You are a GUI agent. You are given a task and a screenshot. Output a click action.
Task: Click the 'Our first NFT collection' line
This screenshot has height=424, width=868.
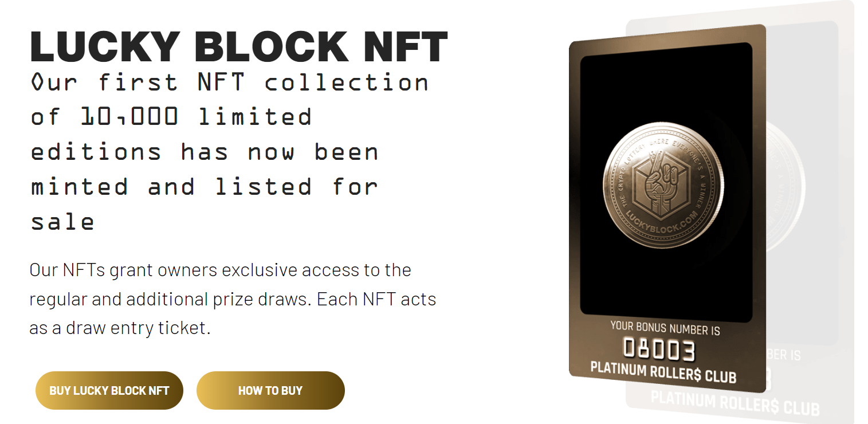click(229, 82)
